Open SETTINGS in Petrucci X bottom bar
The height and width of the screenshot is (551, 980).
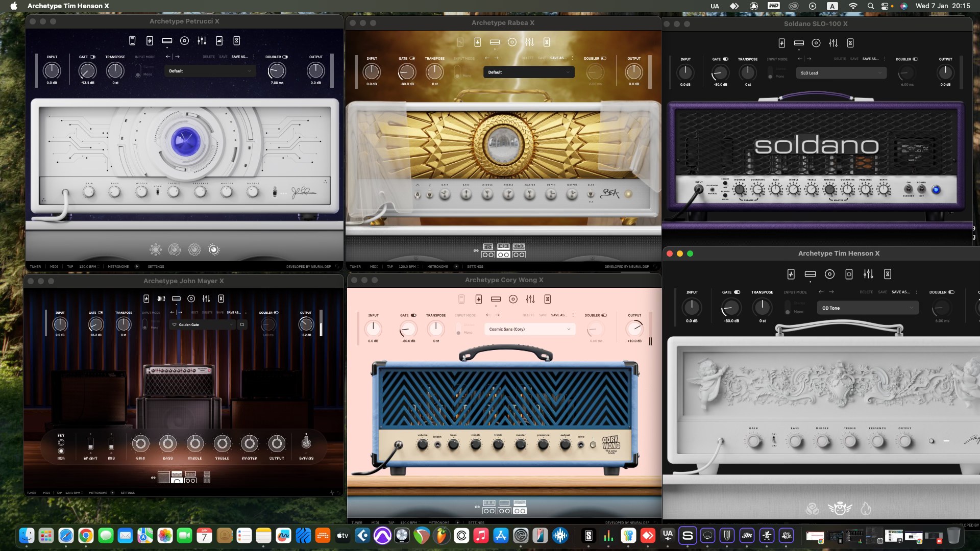click(x=156, y=266)
